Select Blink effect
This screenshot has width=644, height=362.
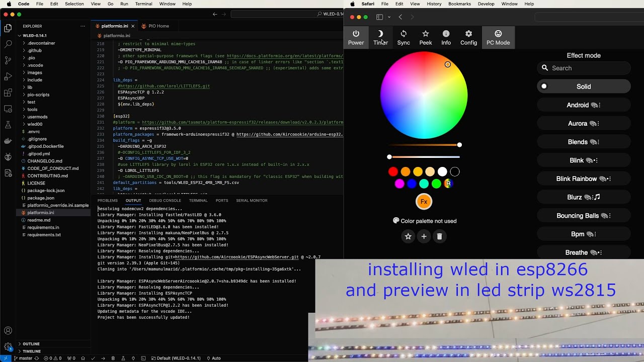point(584,160)
